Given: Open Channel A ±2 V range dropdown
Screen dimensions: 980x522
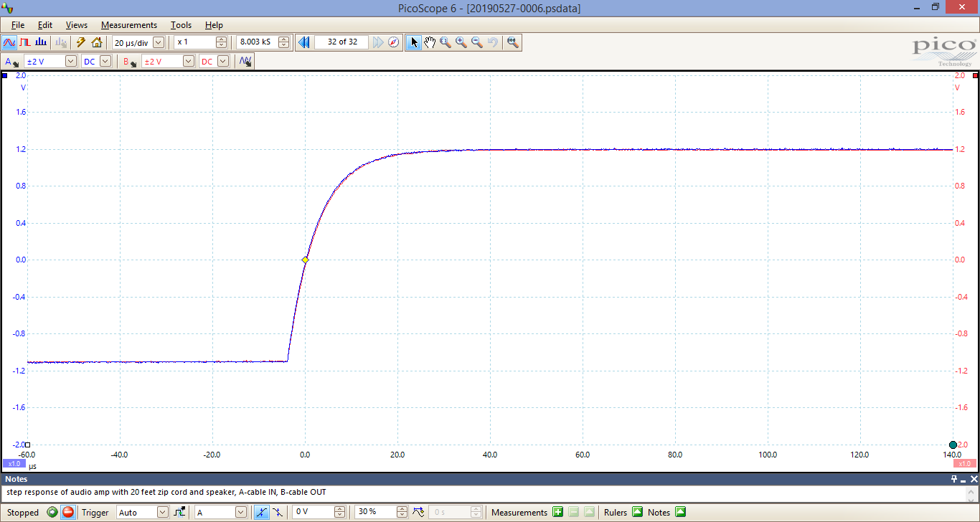Looking at the screenshot, I should pos(71,62).
